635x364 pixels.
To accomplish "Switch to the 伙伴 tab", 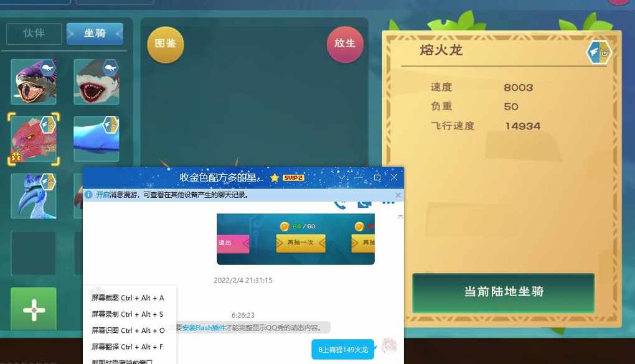I will [x=34, y=33].
